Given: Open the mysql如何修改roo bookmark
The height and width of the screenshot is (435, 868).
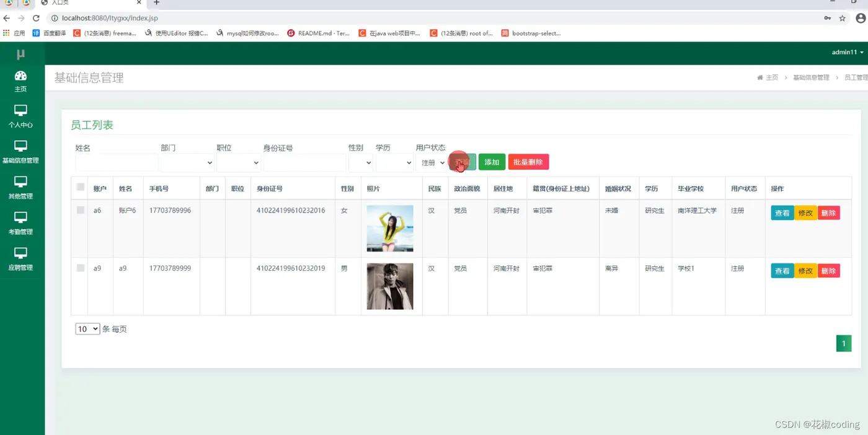Looking at the screenshot, I should (x=248, y=33).
